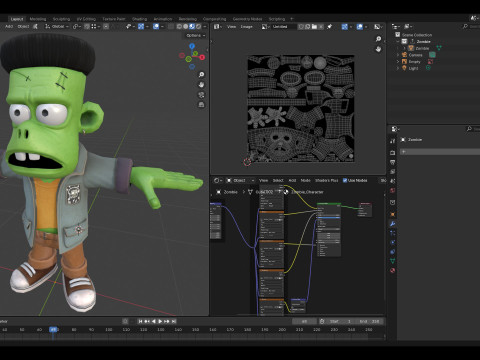Switch to the UV Editing workspace

click(x=86, y=19)
